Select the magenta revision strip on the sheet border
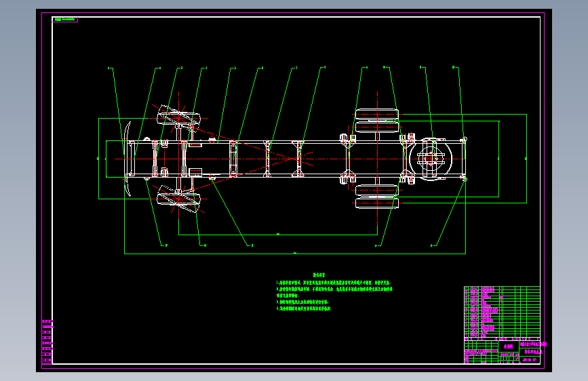This screenshot has width=588, height=381. click(47, 342)
